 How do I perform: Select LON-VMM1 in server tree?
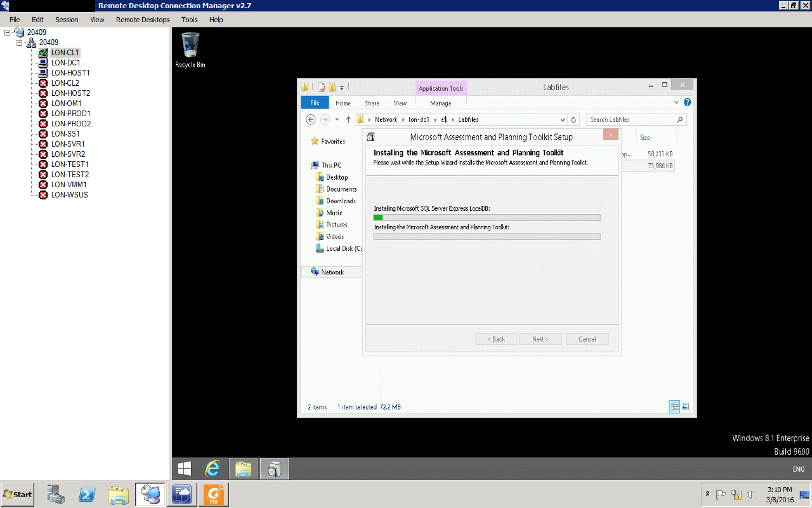(69, 185)
